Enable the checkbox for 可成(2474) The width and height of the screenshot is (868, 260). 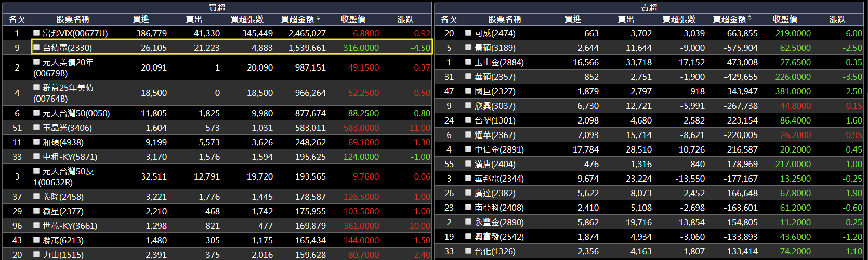[x=468, y=33]
